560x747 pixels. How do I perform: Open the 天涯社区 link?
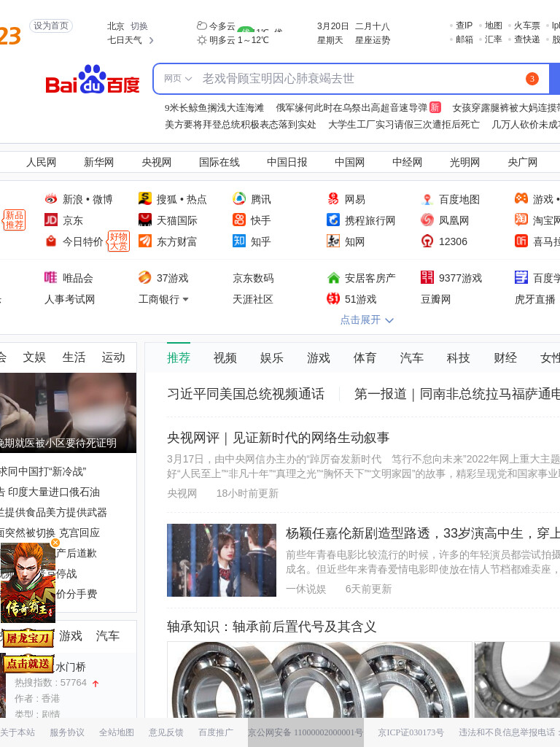(253, 299)
